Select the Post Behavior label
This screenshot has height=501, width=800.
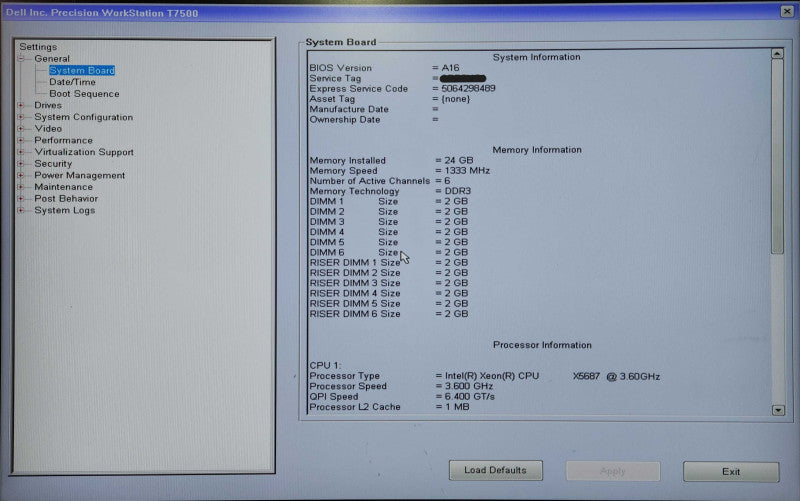pyautogui.click(x=66, y=198)
